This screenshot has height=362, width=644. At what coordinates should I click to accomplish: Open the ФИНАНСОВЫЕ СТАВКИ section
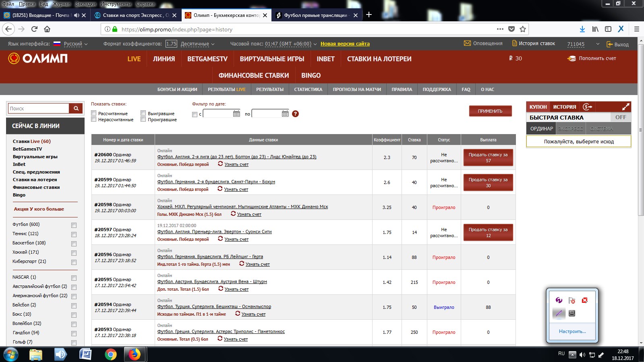coord(254,75)
